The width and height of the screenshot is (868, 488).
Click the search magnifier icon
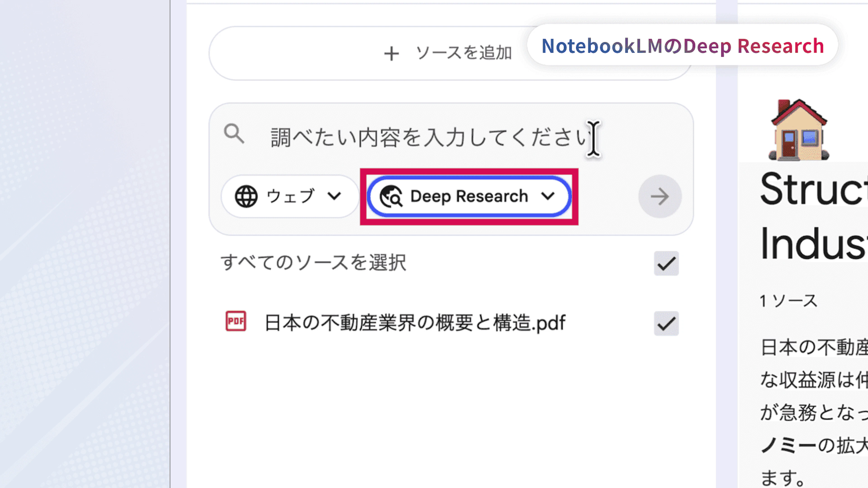tap(234, 134)
